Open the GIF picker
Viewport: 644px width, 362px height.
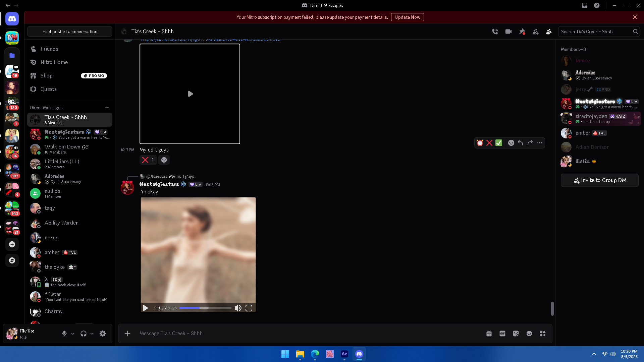point(502,334)
